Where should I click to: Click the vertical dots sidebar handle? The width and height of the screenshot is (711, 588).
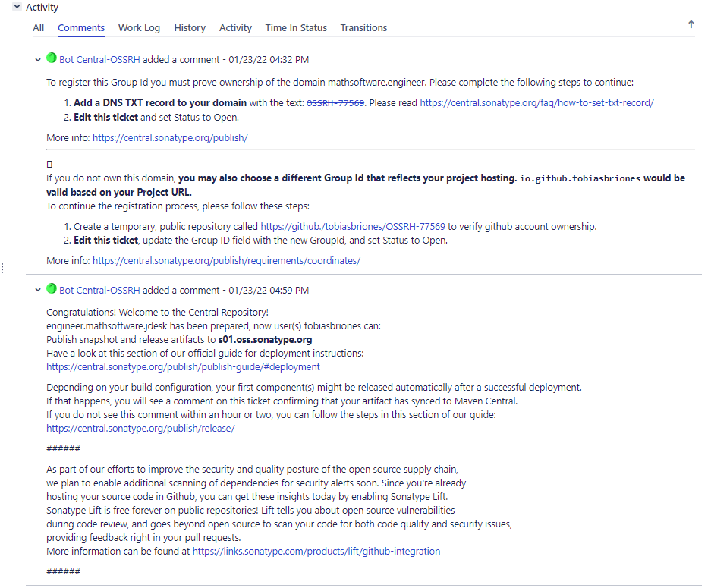3,269
